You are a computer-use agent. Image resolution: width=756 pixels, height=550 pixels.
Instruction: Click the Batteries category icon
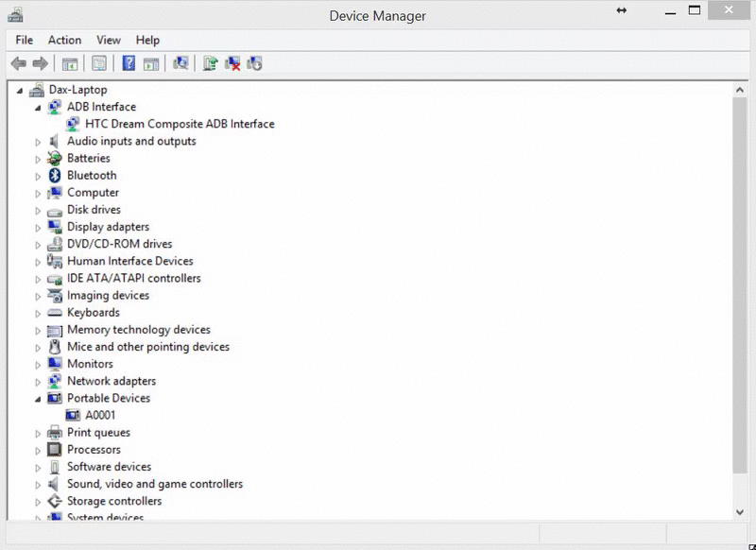(55, 158)
